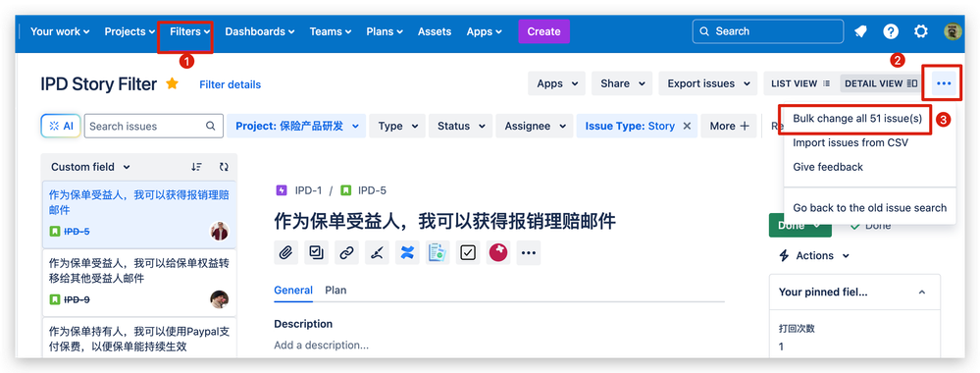Expand the Type filter dropdown

point(397,126)
